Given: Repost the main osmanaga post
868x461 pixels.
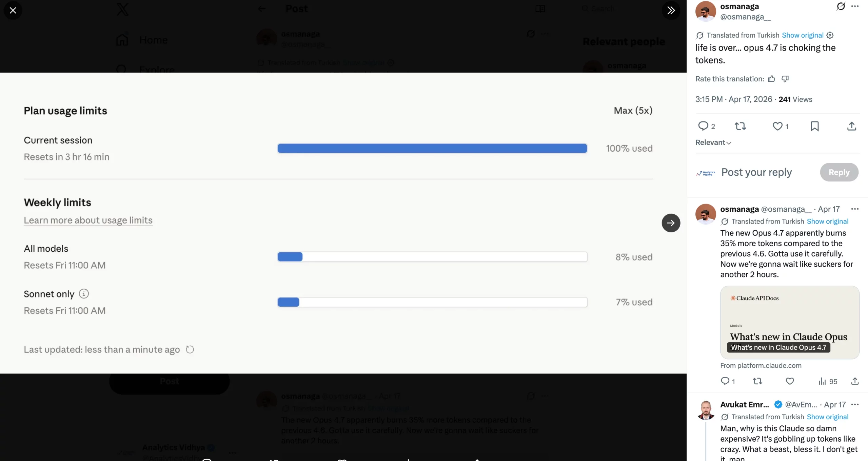Looking at the screenshot, I should 740,126.
